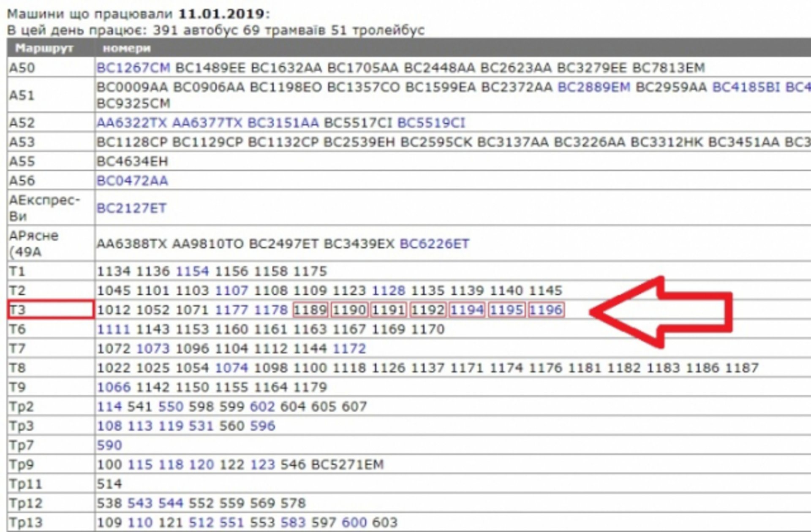Open bus link BC3151AA in row A52
Viewport: 811px width, 532px height.
point(283,123)
